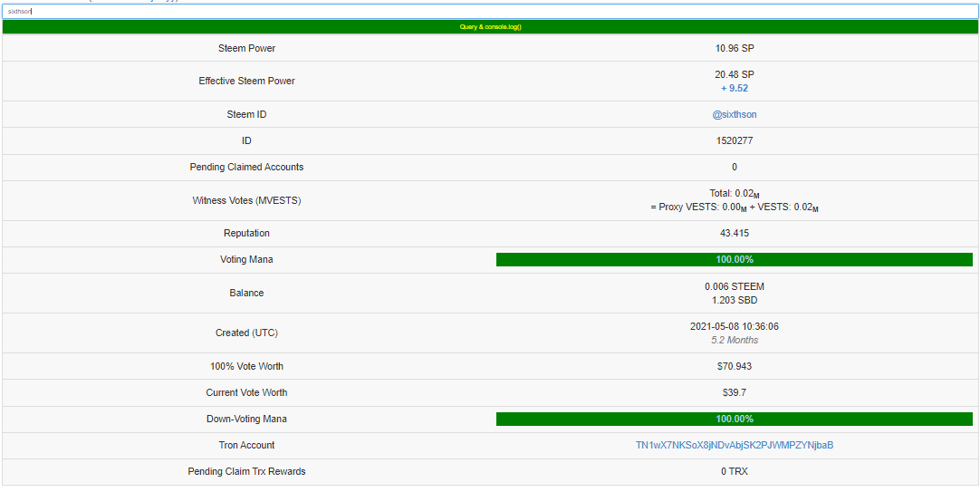Select the $70.943 vote worth value
The width and height of the screenshot is (980, 492).
735,366
